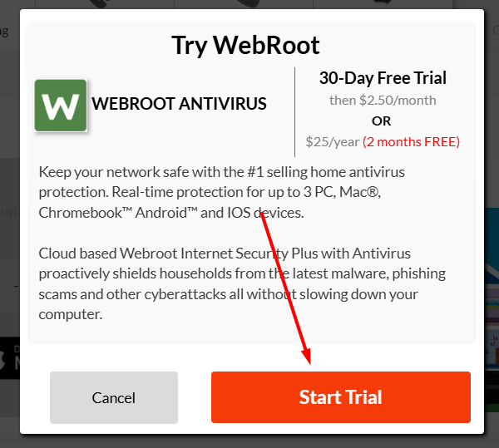Click the "Mac®" word in the description
The width and height of the screenshot is (499, 448).
[x=359, y=192]
